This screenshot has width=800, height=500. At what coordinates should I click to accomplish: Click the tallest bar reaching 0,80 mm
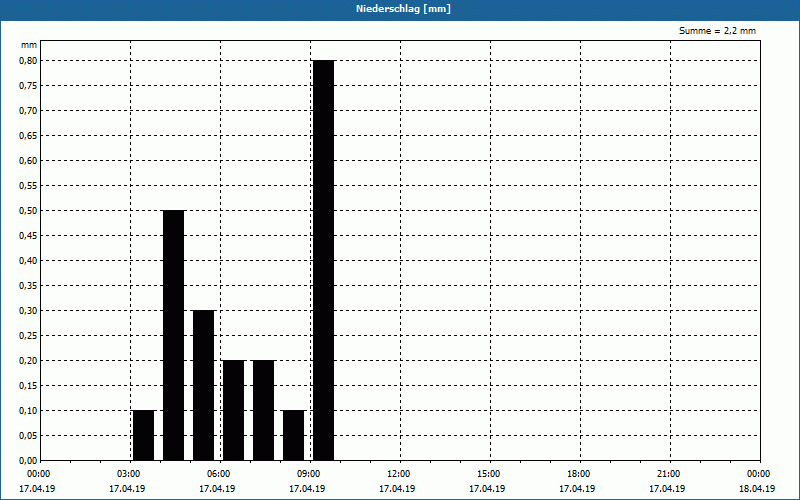tap(323, 260)
